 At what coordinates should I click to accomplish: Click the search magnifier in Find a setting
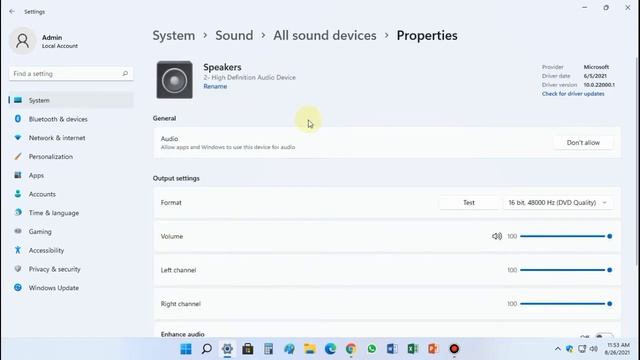pos(125,73)
